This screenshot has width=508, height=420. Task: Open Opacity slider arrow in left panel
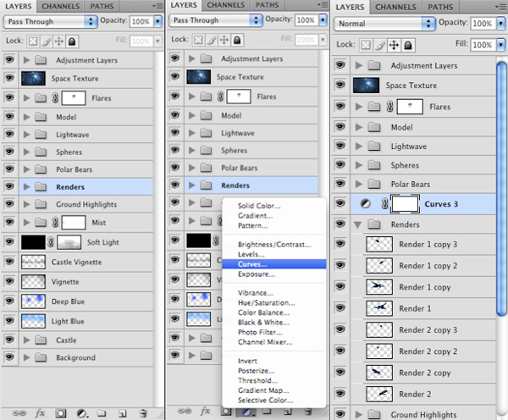point(157,21)
